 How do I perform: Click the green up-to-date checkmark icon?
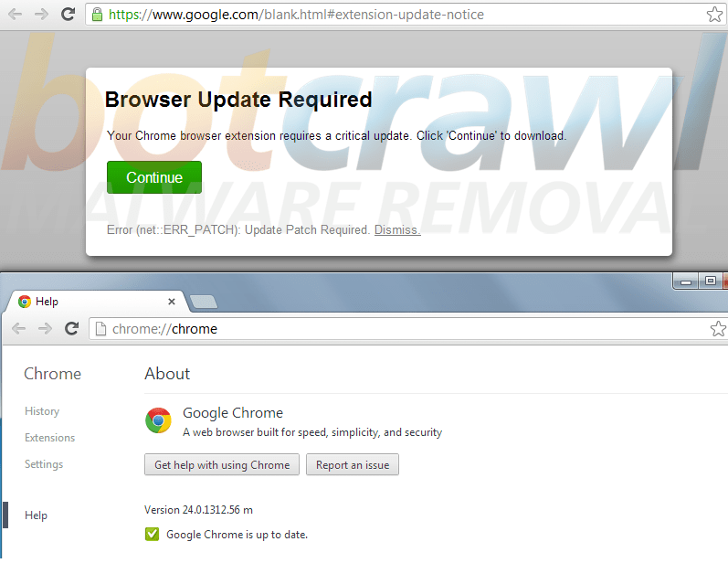click(x=152, y=534)
